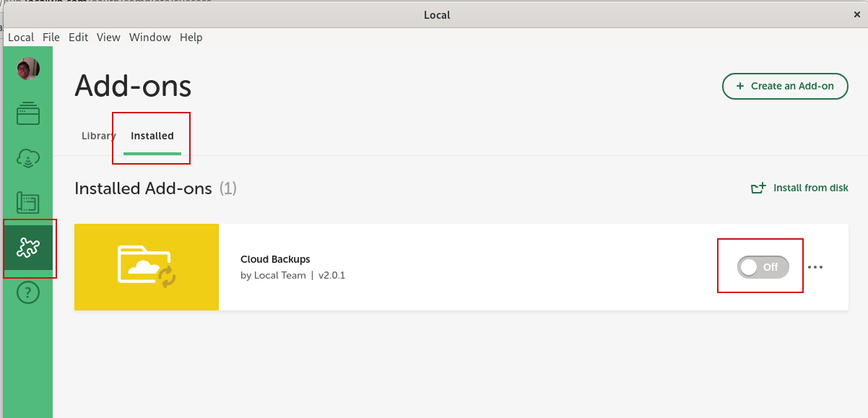This screenshot has height=418, width=868.
Task: Open Cloud Backups more options menu
Action: (x=815, y=267)
